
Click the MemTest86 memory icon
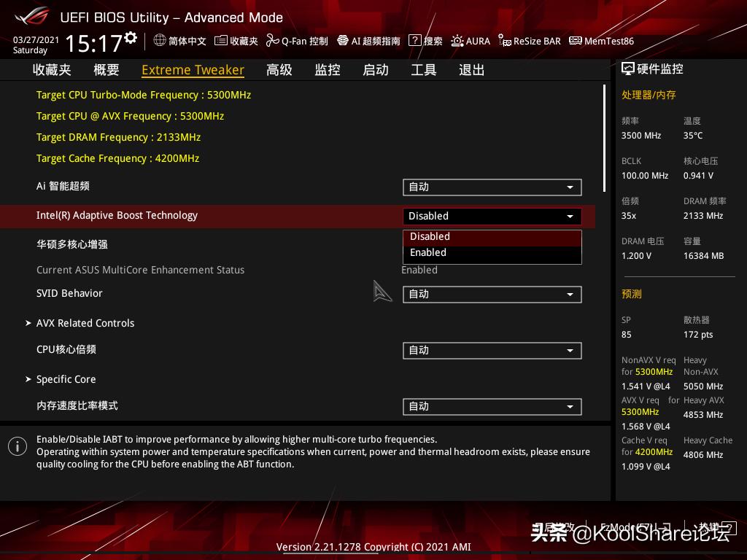tap(576, 41)
